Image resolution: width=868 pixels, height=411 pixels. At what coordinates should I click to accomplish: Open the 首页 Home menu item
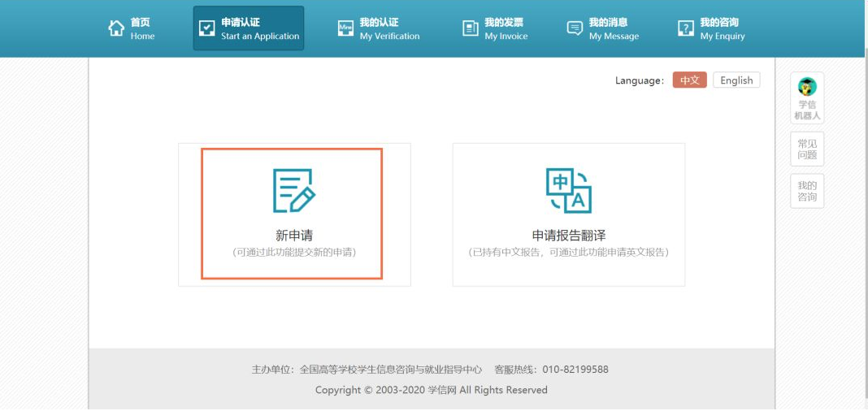click(131, 28)
